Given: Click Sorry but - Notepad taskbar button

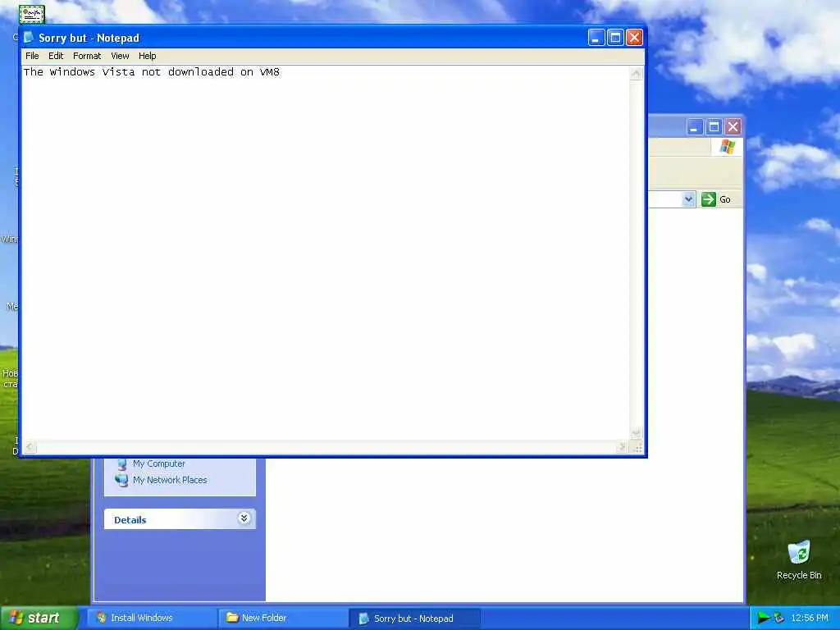Looking at the screenshot, I should [x=413, y=619].
